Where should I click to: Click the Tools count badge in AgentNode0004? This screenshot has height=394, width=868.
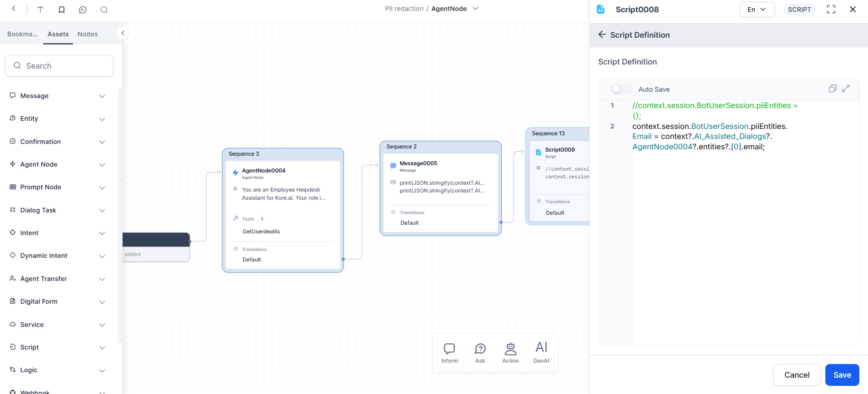point(262,219)
